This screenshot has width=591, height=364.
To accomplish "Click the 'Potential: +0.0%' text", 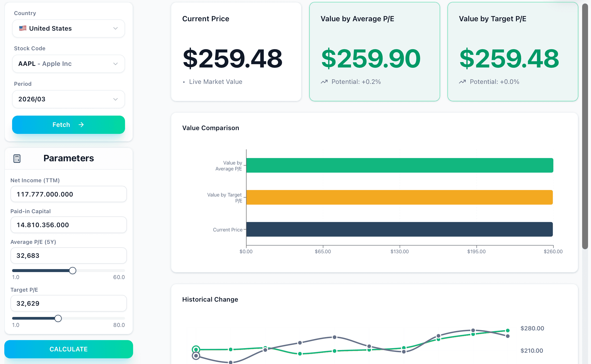I will pos(494,82).
